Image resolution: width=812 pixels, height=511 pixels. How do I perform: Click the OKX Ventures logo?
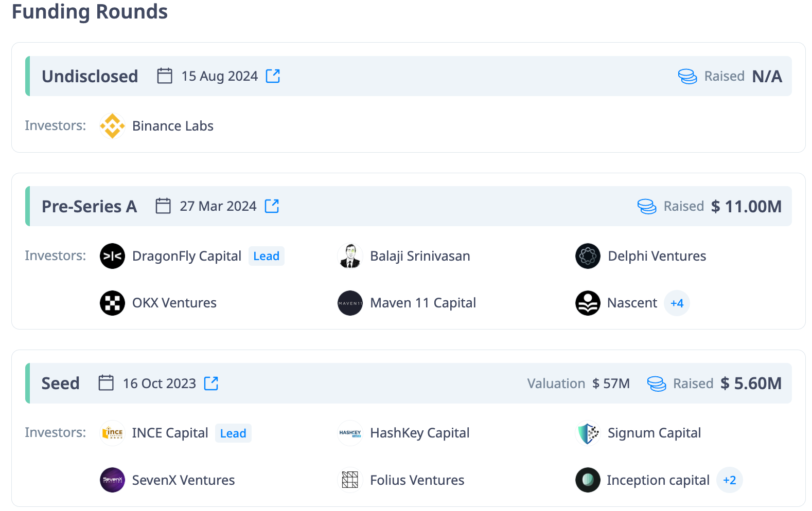(x=112, y=303)
